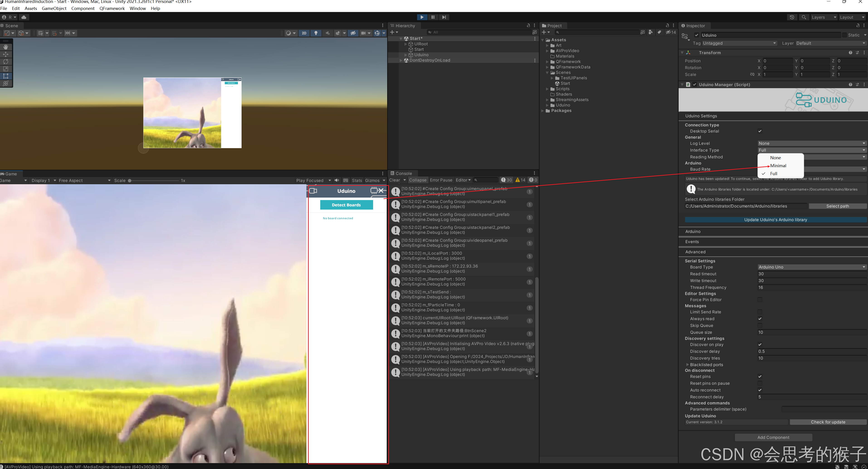
Task: Toggle scene lighting in the Scene view
Action: tap(316, 33)
